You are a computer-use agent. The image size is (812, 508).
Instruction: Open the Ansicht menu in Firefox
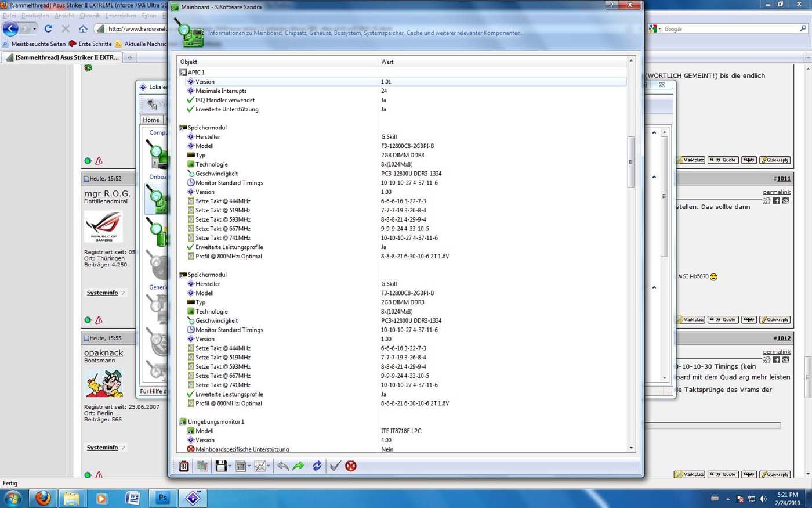(x=64, y=16)
